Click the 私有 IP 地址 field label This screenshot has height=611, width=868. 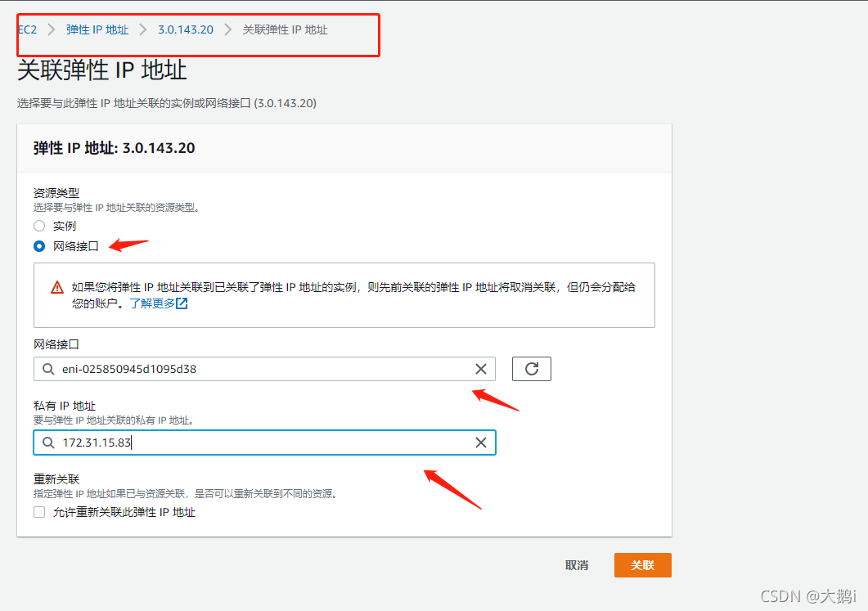pyautogui.click(x=65, y=406)
